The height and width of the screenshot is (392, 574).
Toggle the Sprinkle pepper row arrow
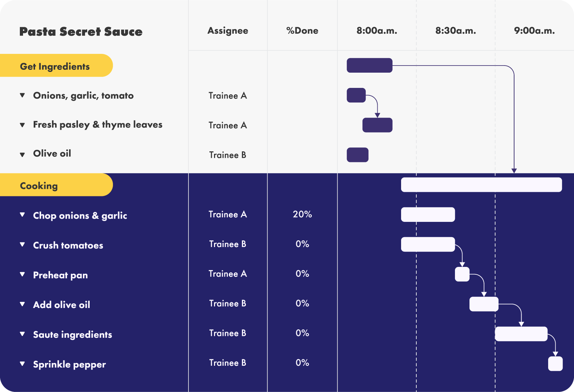point(22,363)
